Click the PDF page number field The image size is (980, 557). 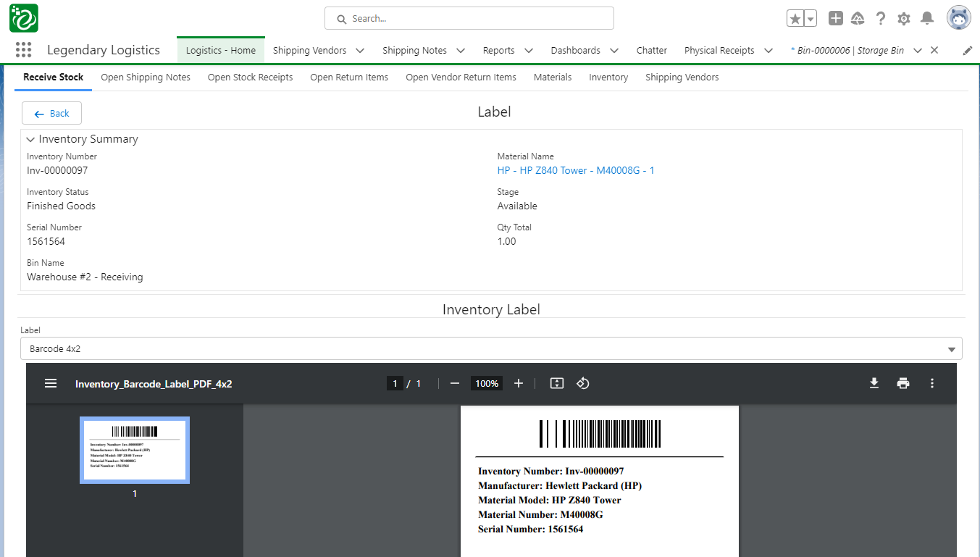tap(395, 383)
